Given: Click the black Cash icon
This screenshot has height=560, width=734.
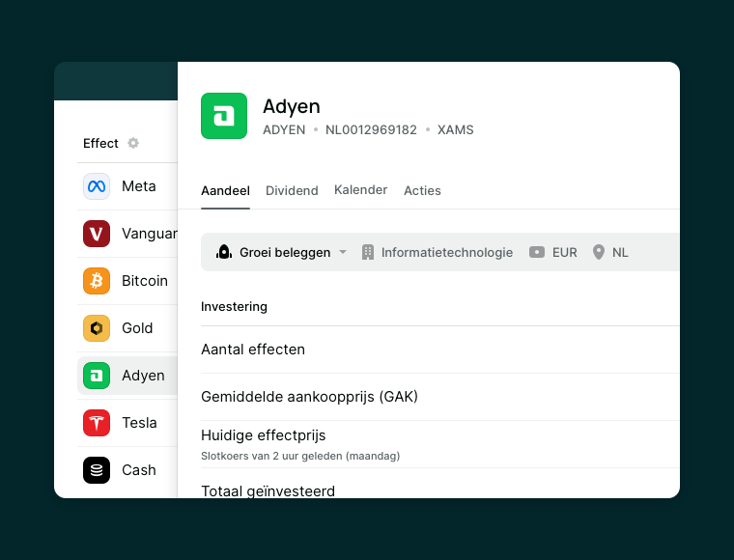Looking at the screenshot, I should coord(97,470).
